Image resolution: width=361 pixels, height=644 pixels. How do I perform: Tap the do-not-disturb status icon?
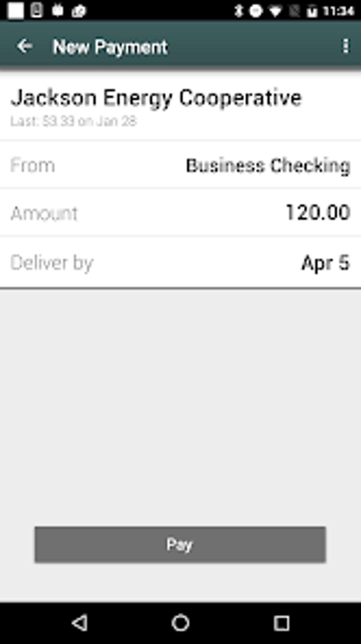pos(256,11)
